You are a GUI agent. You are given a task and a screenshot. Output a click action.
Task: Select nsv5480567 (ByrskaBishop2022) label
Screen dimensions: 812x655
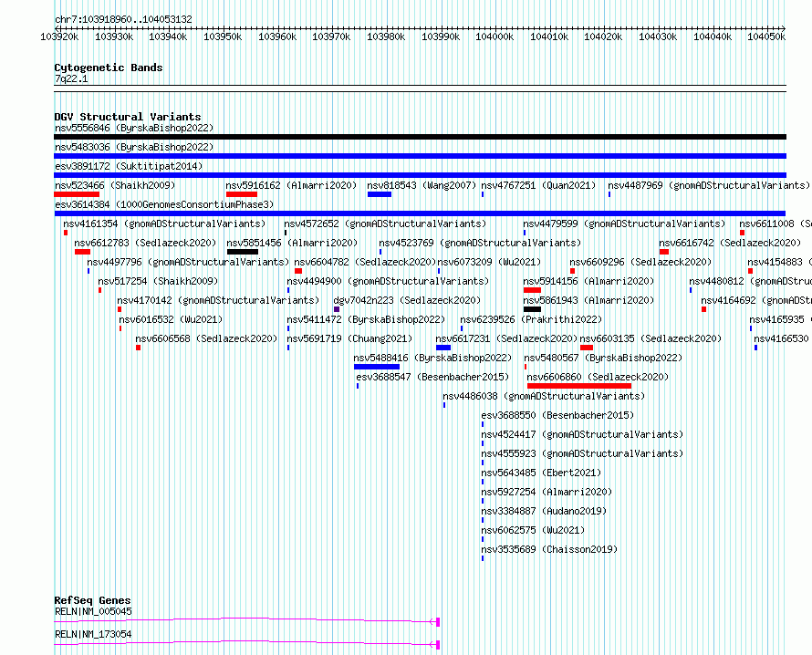pyautogui.click(x=603, y=358)
